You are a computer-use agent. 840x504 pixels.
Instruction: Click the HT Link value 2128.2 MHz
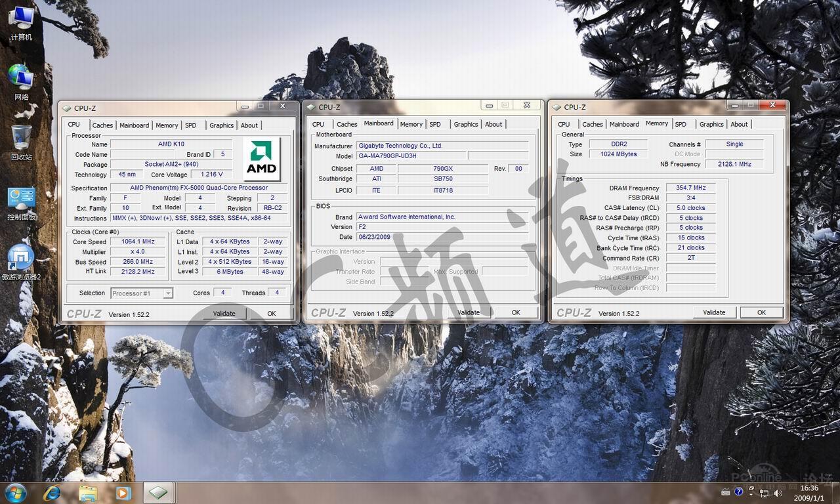point(138,272)
